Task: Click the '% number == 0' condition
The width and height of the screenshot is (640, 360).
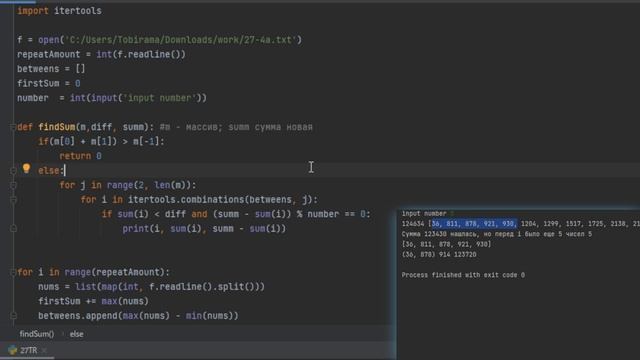Action: click(x=332, y=214)
